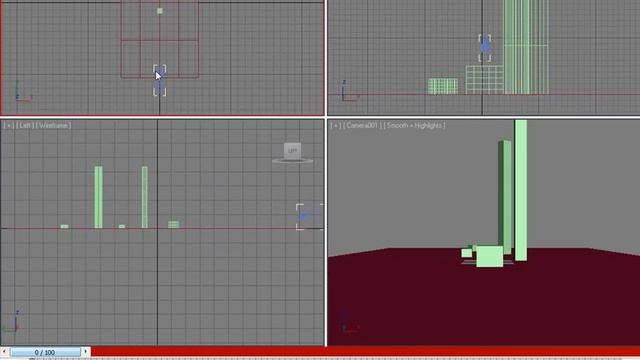The width and height of the screenshot is (640, 360).
Task: Open the Wireframe shading label menu
Action: 53,125
